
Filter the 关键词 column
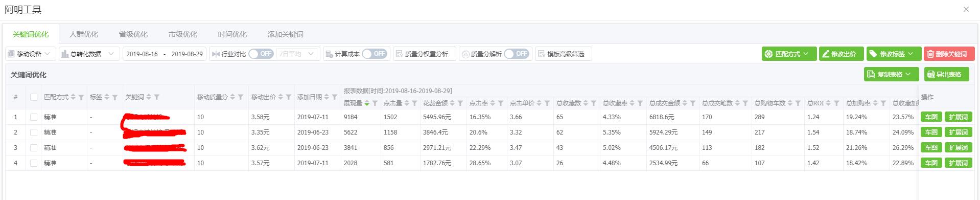(x=157, y=97)
